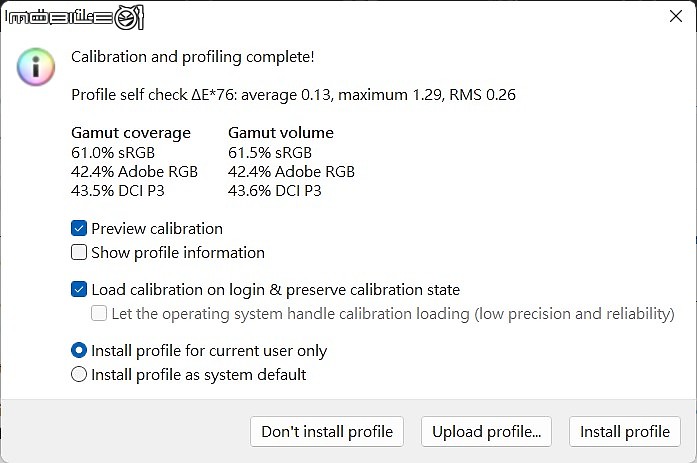Image resolution: width=697 pixels, height=463 pixels.
Task: Uncheck the Preview calibration checkbox
Action: (79, 228)
